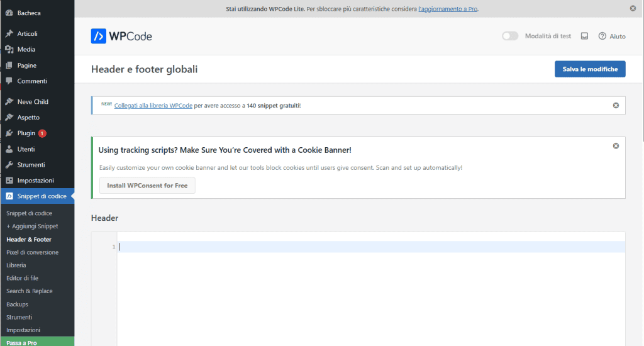Viewport: 644px width, 346px height.
Task: Dismiss the cookie banner notice
Action: (616, 146)
